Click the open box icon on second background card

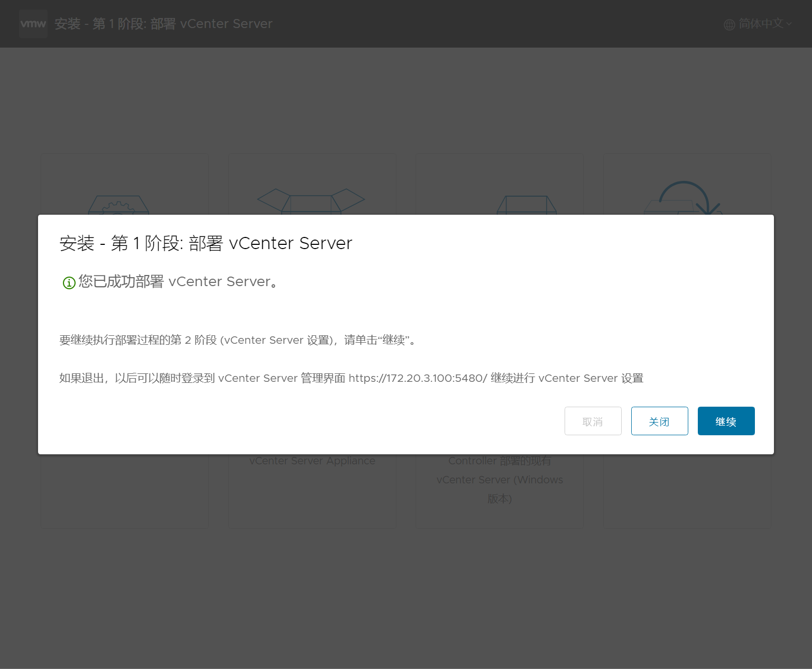[311, 201]
